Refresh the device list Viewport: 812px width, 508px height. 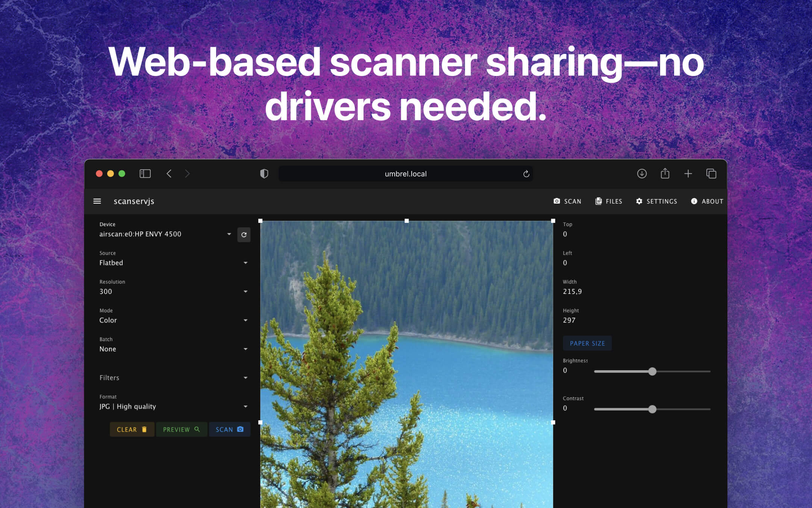(x=244, y=234)
